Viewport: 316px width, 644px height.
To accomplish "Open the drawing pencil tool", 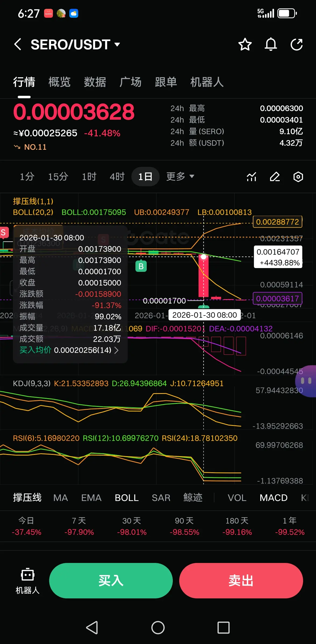I will point(275,177).
